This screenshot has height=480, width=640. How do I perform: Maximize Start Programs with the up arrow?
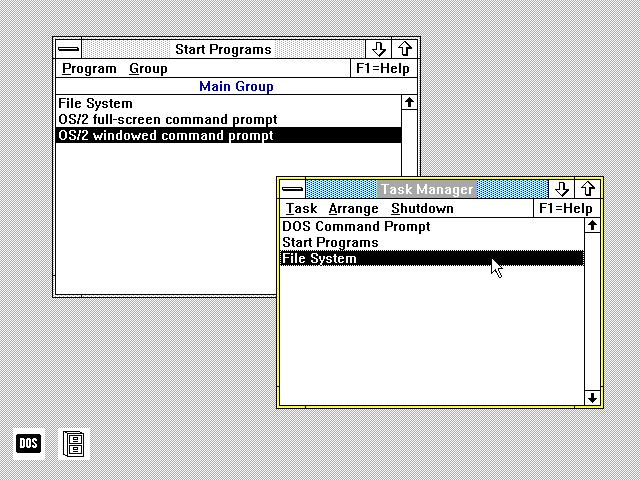coord(404,49)
